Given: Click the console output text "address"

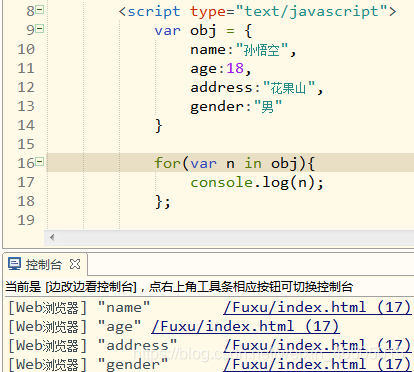Looking at the screenshot, I should (137, 345).
